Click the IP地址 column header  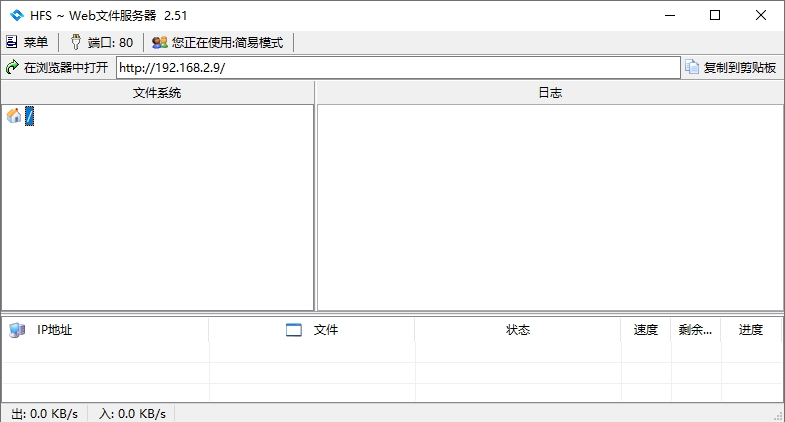105,330
